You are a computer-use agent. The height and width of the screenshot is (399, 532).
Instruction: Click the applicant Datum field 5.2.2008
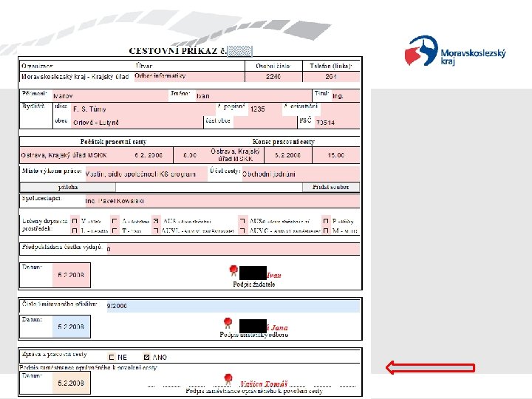pyautogui.click(x=71, y=275)
